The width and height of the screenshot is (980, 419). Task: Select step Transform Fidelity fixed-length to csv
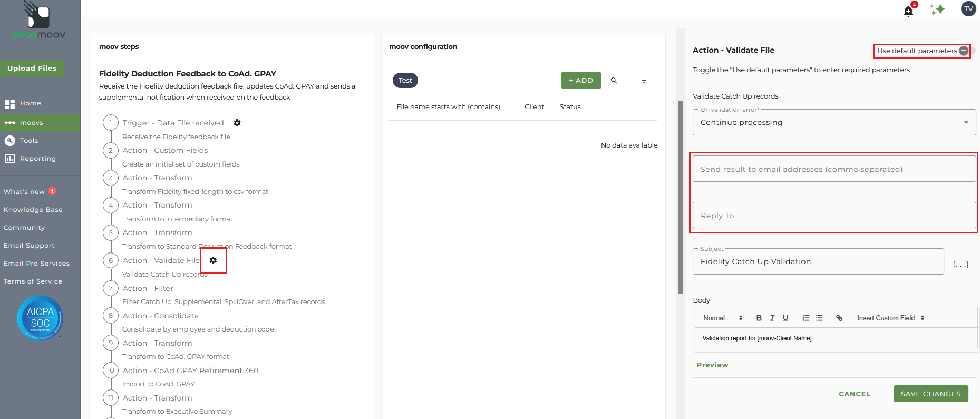195,192
